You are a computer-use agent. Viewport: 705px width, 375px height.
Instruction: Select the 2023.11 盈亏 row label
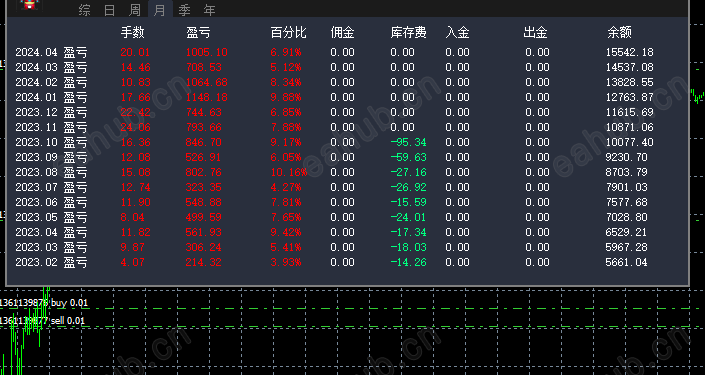(51, 127)
